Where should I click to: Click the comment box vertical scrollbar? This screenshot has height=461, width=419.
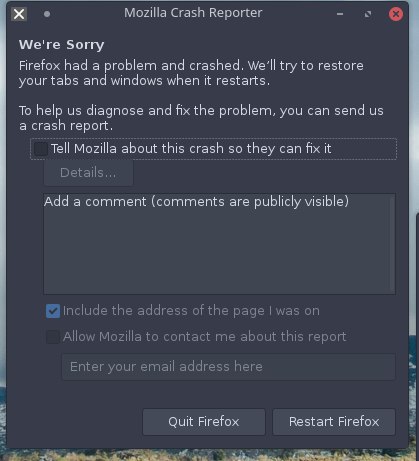[x=392, y=244]
